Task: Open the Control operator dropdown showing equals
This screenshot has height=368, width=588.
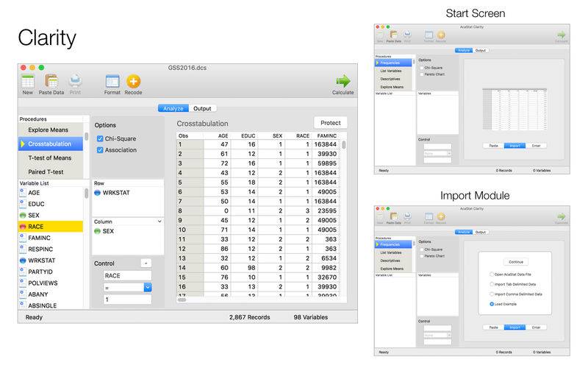Action: coord(148,287)
